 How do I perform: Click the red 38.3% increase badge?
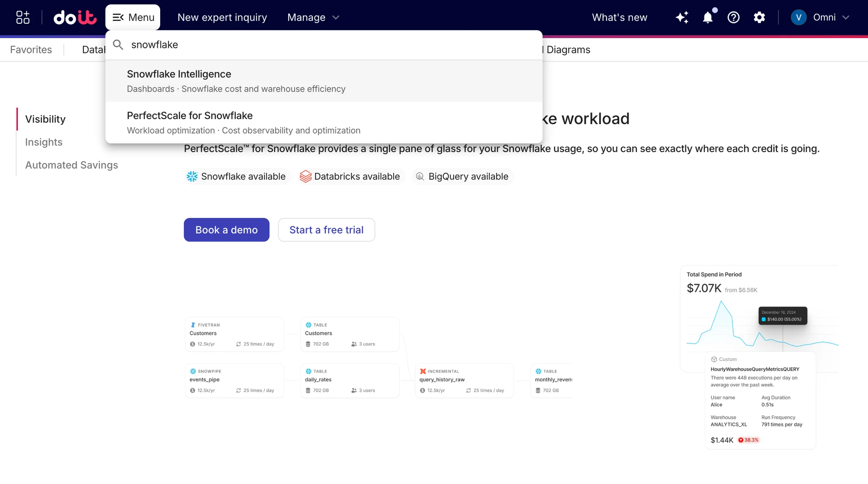(748, 440)
